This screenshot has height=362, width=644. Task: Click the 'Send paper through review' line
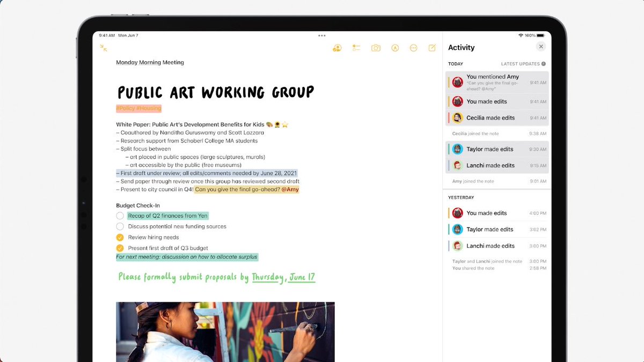click(x=208, y=181)
